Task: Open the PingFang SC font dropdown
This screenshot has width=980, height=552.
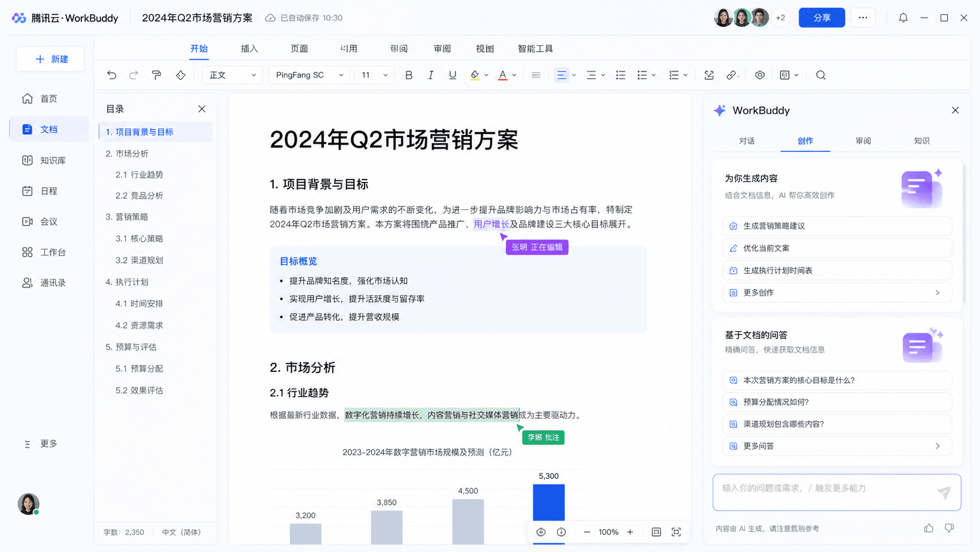Action: pyautogui.click(x=309, y=75)
